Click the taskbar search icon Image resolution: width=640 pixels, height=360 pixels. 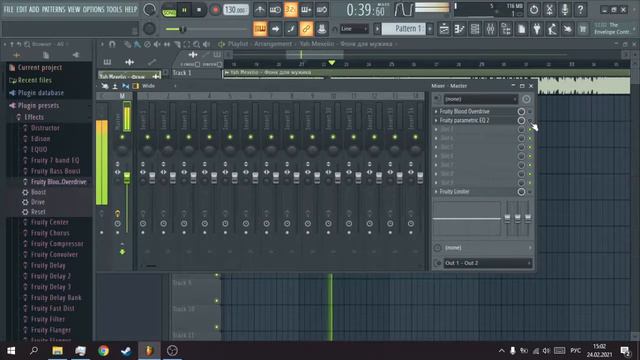[34, 351]
